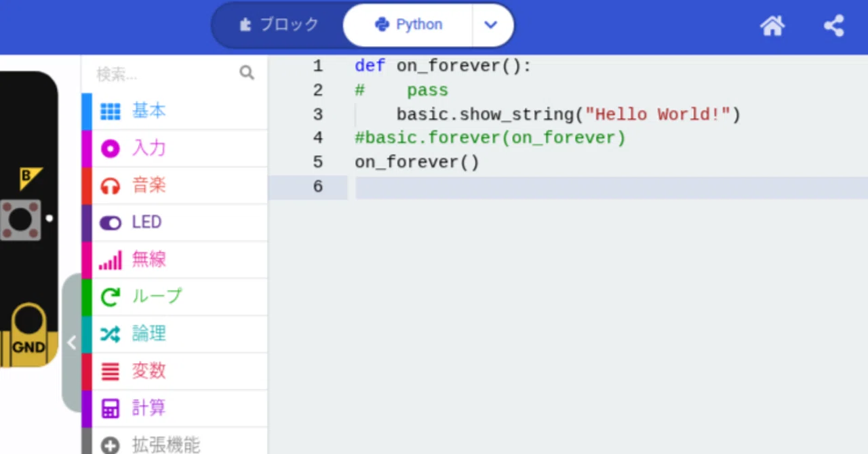Viewport: 868px width, 454px height.
Task: Click the 'on_forever()' call on line 5
Action: [x=417, y=163]
